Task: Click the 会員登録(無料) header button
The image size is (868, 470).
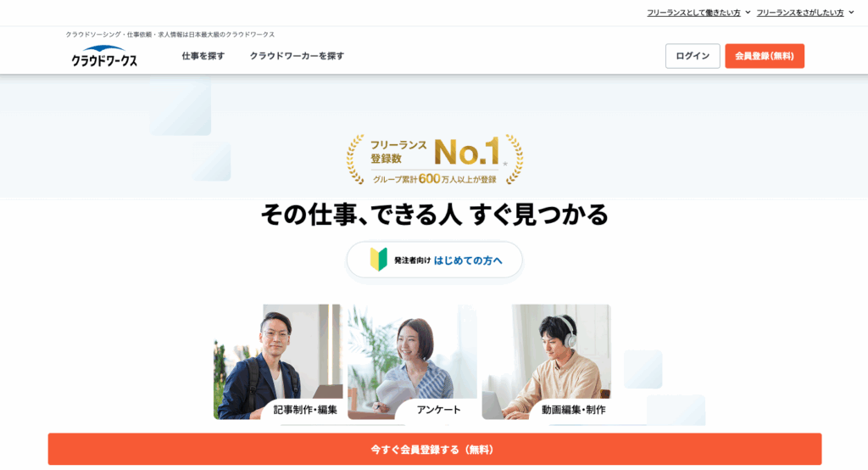Action: (x=765, y=56)
